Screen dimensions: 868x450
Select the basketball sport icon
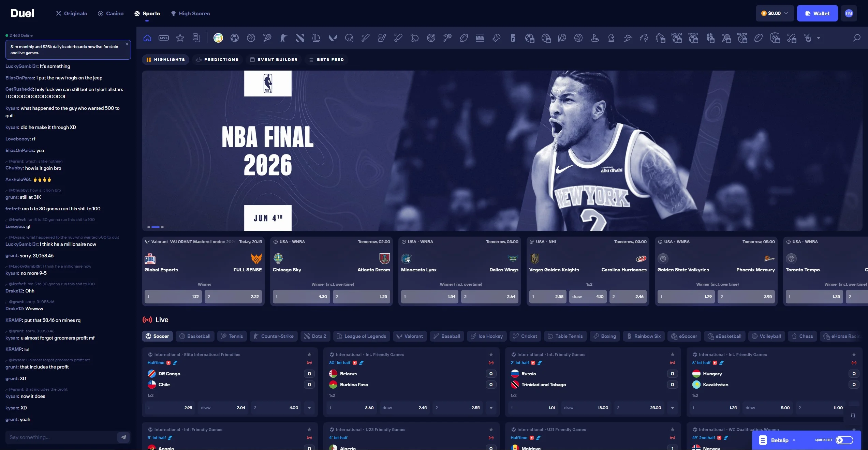[251, 38]
